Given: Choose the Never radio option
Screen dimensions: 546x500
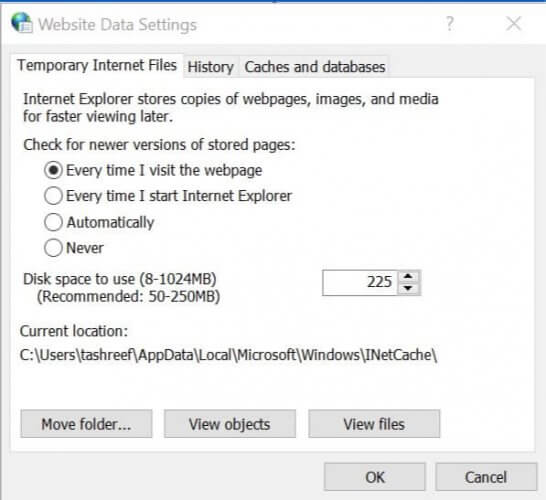Looking at the screenshot, I should point(53,248).
